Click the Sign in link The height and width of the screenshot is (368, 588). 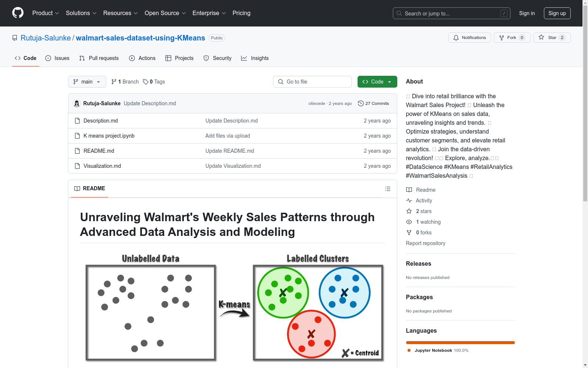pyautogui.click(x=527, y=13)
